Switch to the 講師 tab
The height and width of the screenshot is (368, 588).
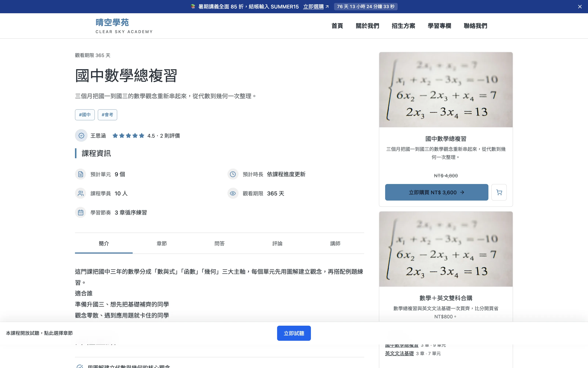335,243
